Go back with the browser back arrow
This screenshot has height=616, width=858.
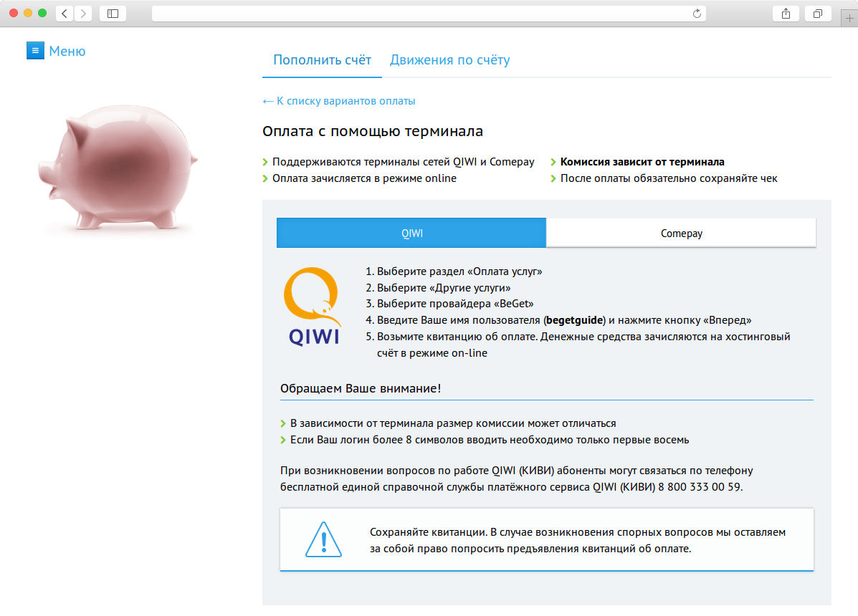click(65, 14)
